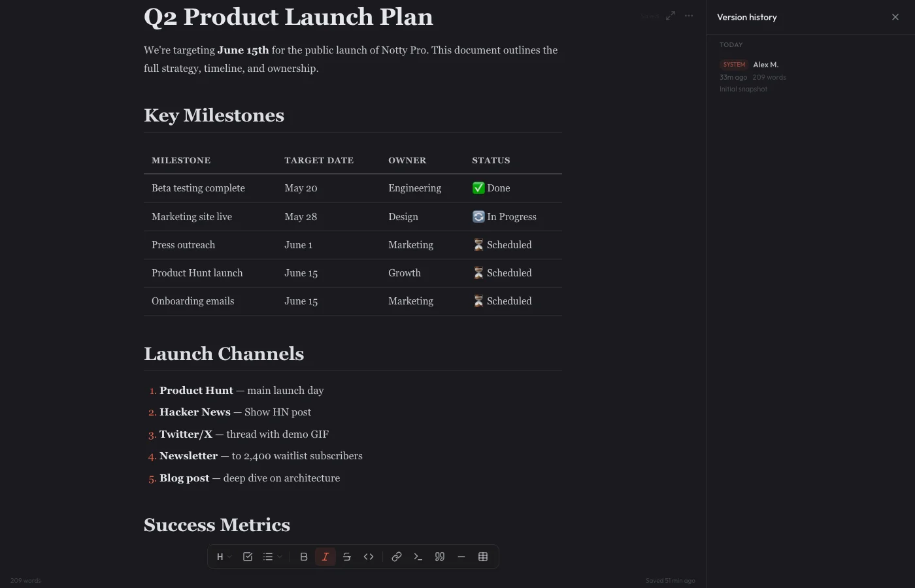Close the Version history panel
This screenshot has height=588, width=915.
pyautogui.click(x=895, y=17)
